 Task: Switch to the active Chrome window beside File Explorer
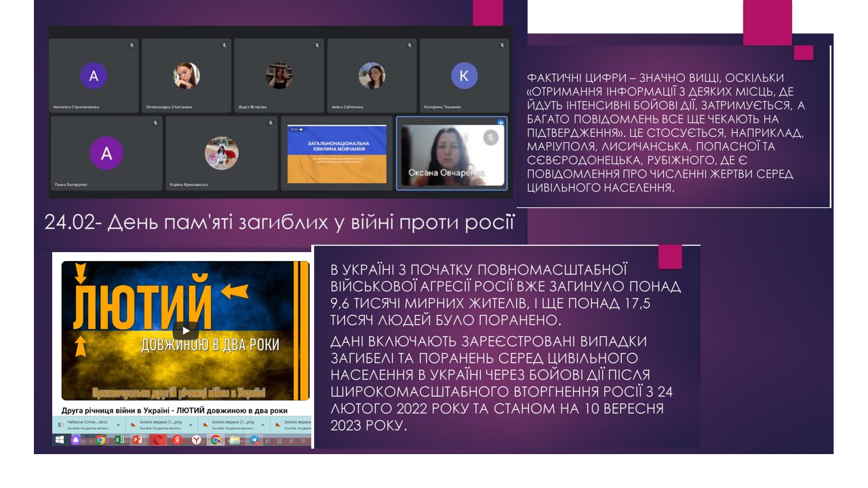click(x=216, y=440)
